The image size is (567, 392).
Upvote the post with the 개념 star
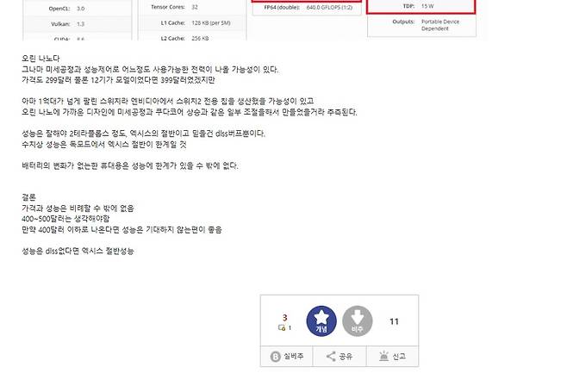(x=321, y=321)
